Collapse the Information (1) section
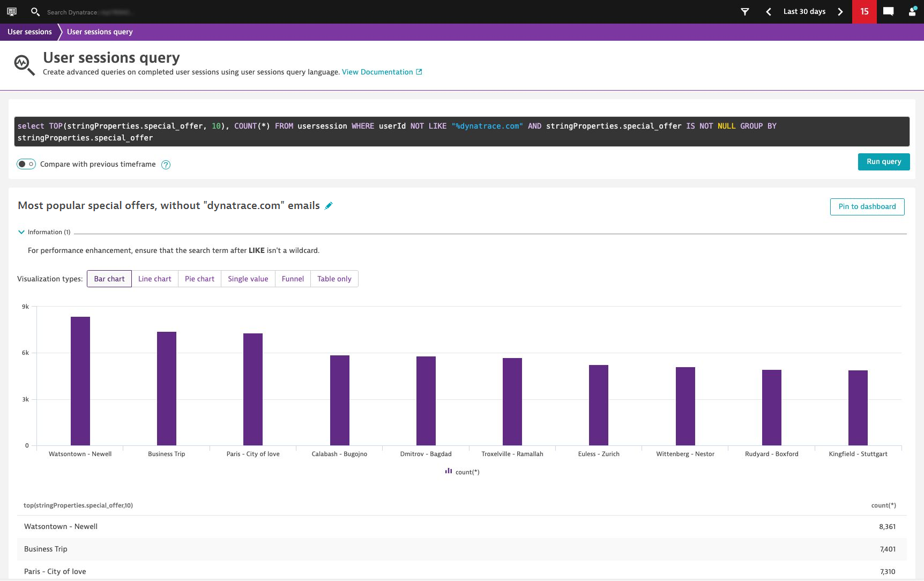924x581 pixels. [21, 232]
